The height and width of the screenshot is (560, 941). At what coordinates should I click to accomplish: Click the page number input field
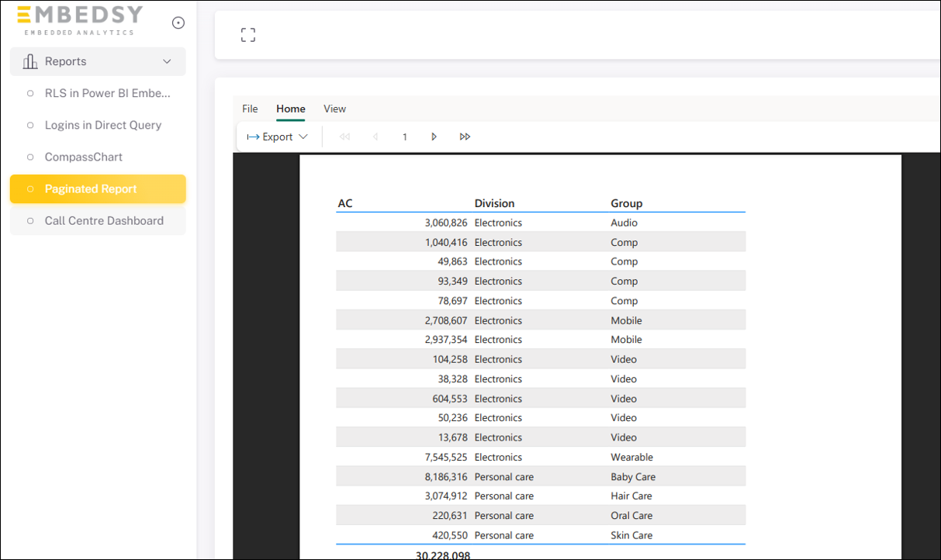click(x=404, y=136)
